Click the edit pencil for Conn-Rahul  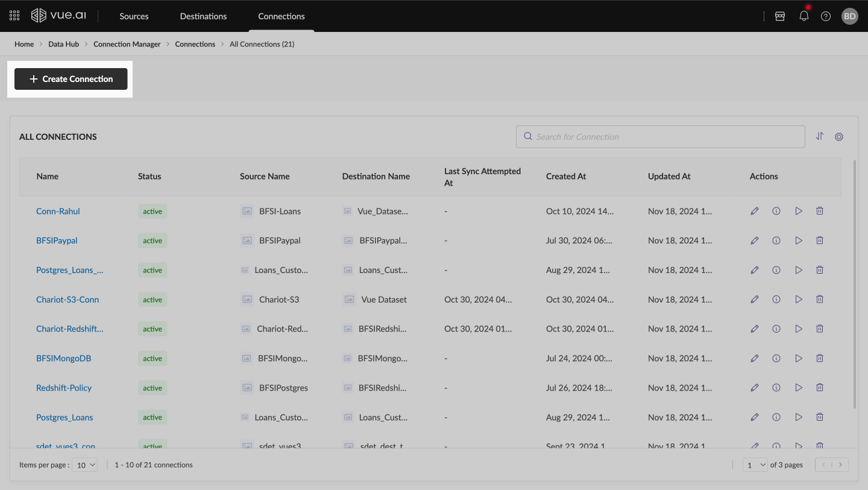754,211
